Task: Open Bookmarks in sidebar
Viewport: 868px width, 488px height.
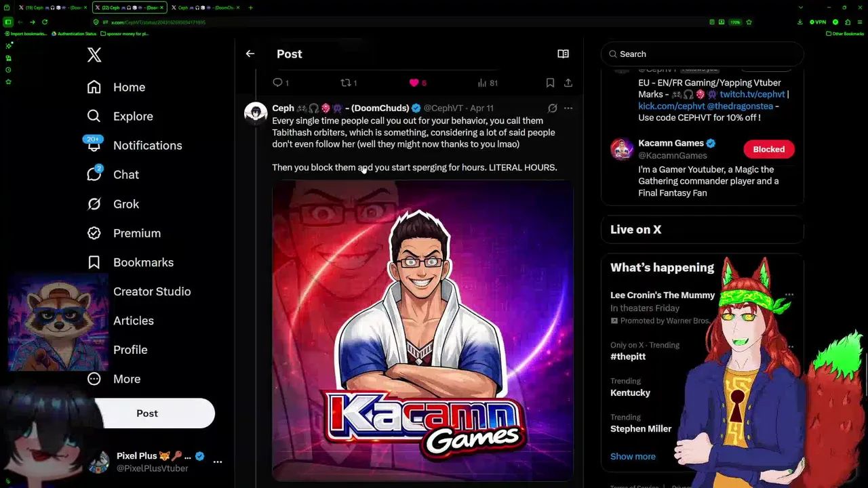Action: 130,262
